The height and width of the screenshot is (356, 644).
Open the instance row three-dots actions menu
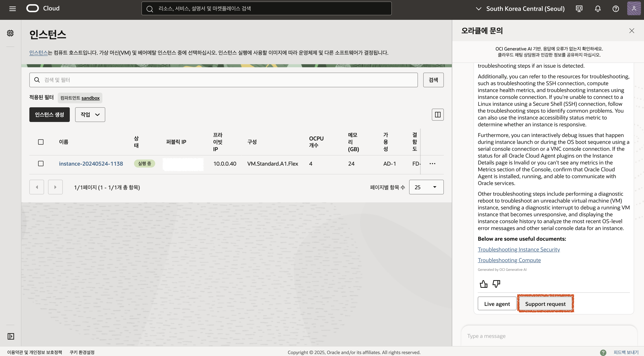click(x=432, y=164)
